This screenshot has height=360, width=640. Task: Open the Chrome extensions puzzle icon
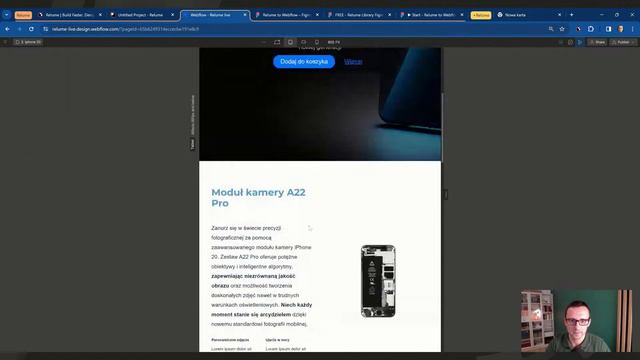point(591,29)
